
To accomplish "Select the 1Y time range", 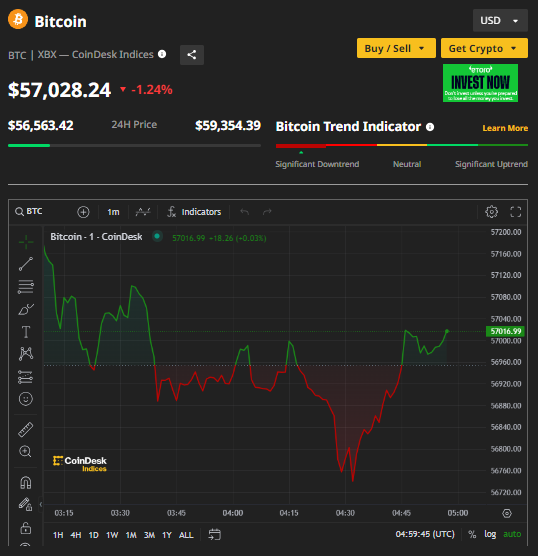I will point(167,535).
